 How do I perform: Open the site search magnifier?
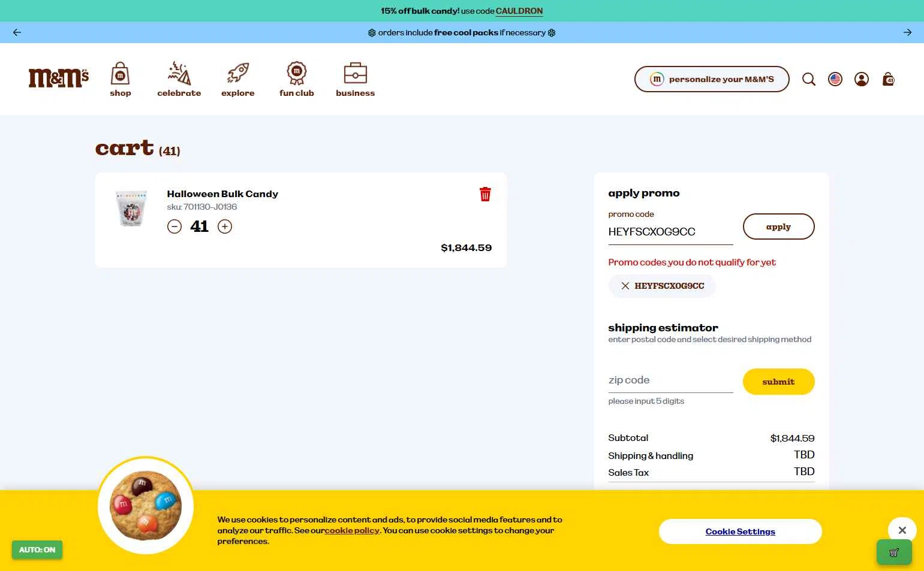tap(809, 79)
